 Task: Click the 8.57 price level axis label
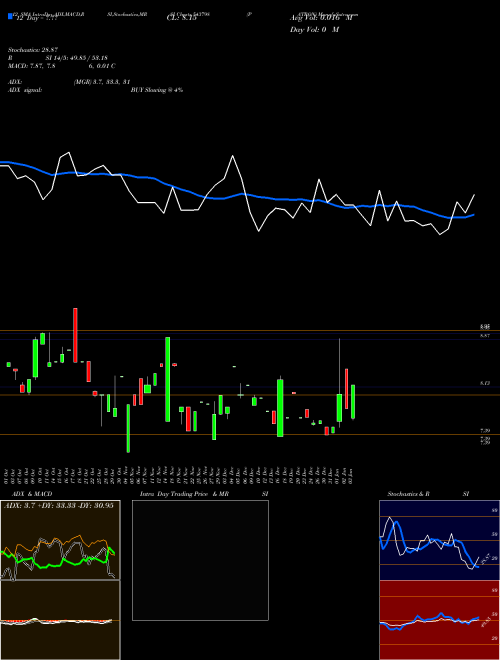(485, 335)
